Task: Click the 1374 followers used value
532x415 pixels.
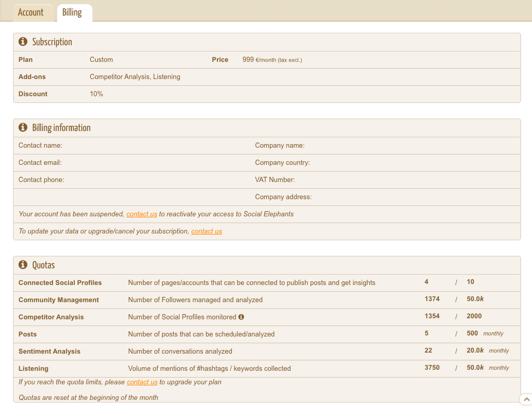Action: pyautogui.click(x=432, y=299)
